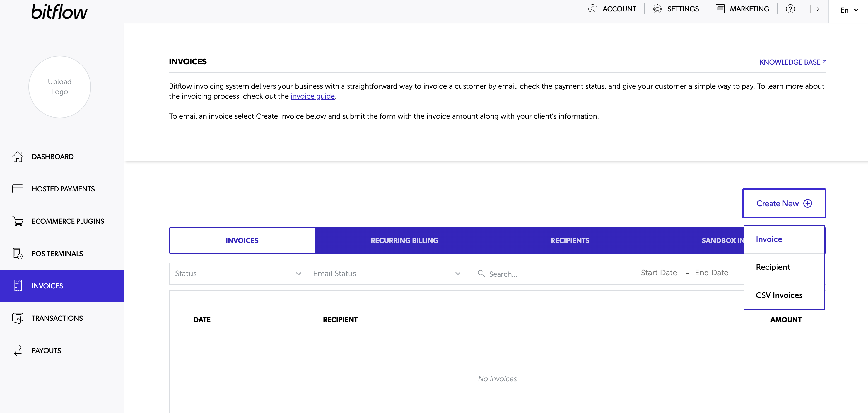Switch to the Recurring Billing tab
Viewport: 868px width, 413px height.
[x=404, y=240]
